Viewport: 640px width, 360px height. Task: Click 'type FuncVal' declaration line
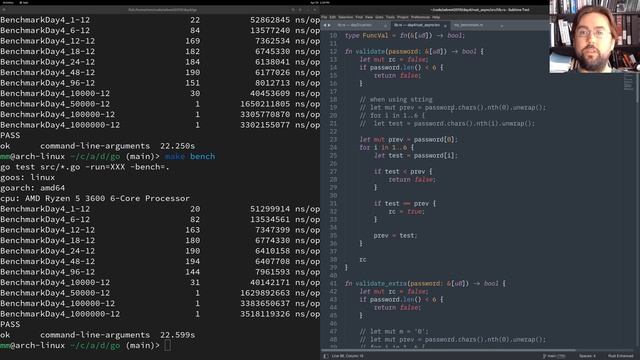[404, 36]
